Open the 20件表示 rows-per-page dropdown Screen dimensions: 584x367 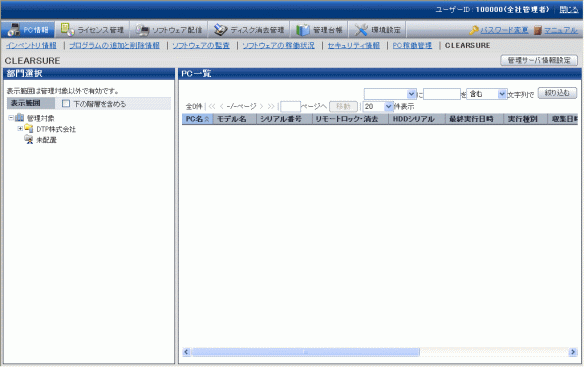coord(378,107)
